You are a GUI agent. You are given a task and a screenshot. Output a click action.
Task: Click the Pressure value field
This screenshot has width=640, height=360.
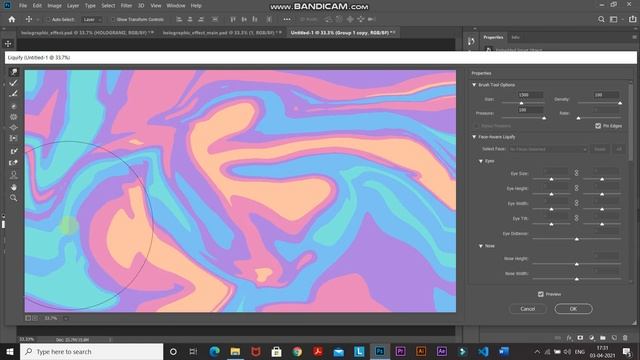click(530, 110)
